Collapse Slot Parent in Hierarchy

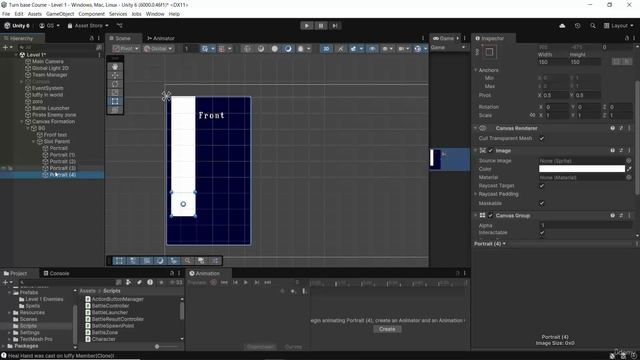point(33,142)
